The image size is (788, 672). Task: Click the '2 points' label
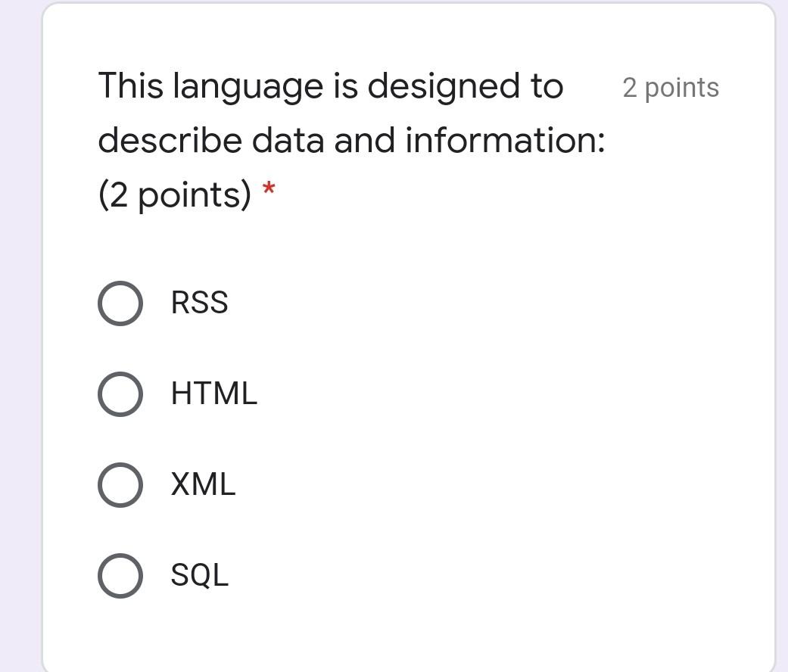[x=670, y=88]
